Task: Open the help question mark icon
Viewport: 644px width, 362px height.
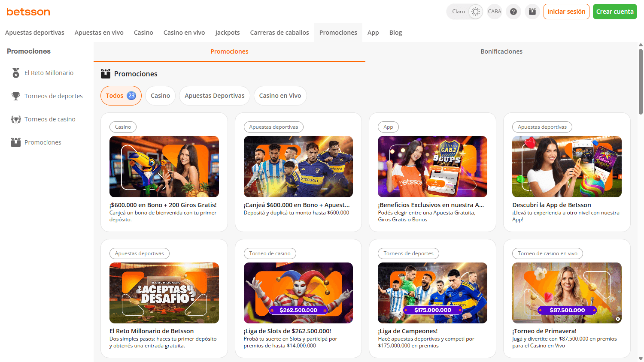Action: click(x=513, y=12)
